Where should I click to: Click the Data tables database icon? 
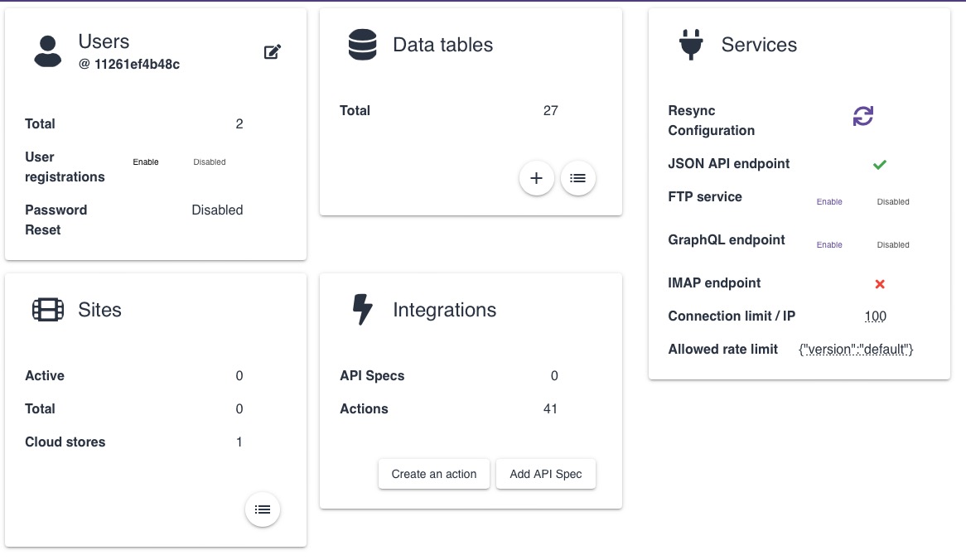(362, 45)
